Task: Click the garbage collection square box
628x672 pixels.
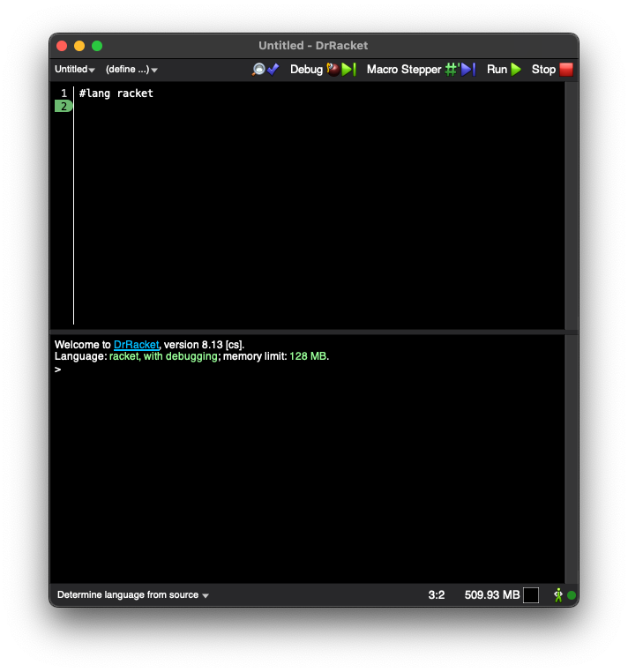Action: click(531, 595)
